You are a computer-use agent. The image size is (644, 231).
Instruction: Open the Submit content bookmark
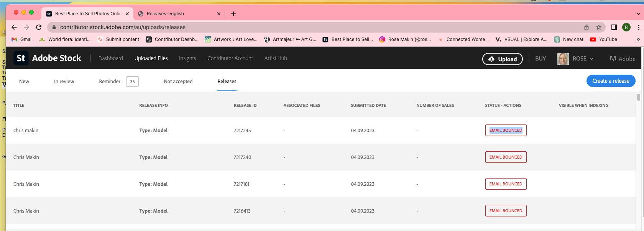coord(118,39)
